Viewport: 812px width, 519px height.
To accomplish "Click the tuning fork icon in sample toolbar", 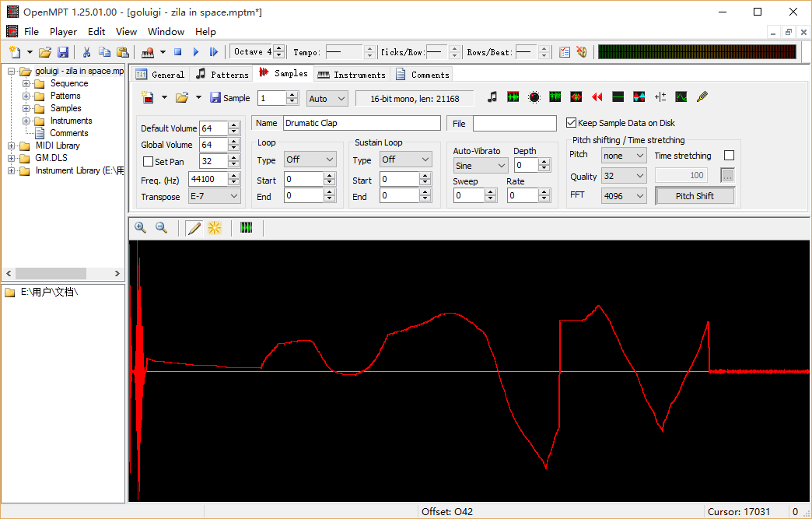I will pyautogui.click(x=702, y=97).
